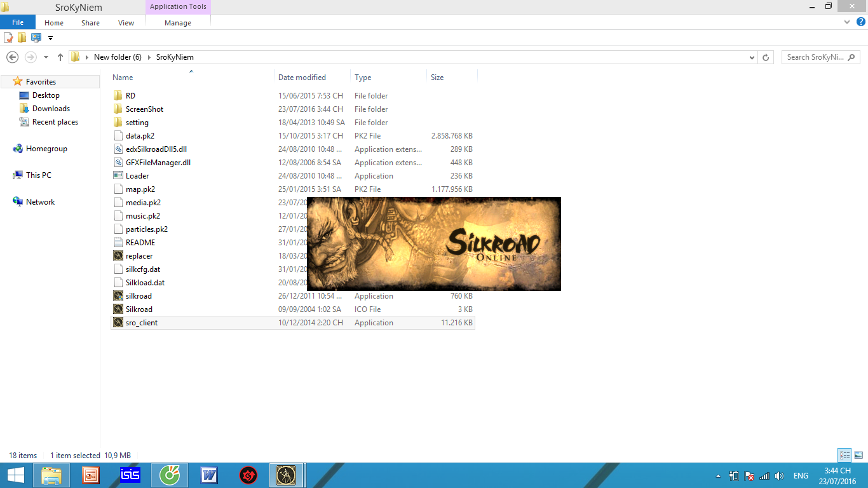Select silkcfg.dat file name

pyautogui.click(x=143, y=269)
